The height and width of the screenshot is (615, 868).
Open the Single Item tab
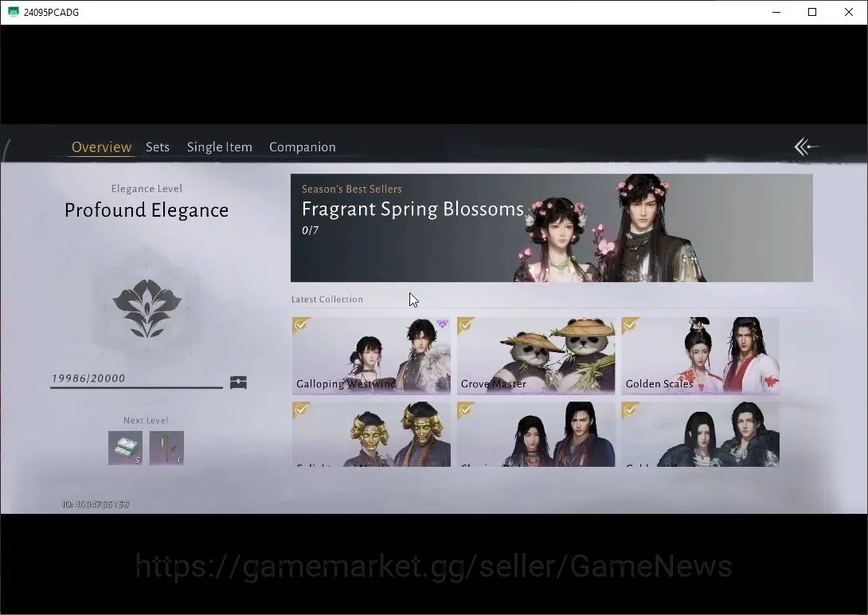click(x=219, y=147)
